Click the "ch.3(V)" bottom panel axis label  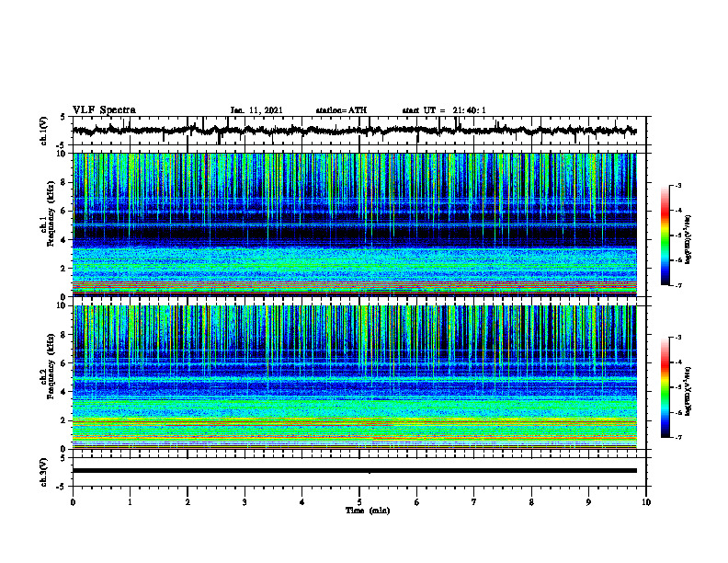44,472
